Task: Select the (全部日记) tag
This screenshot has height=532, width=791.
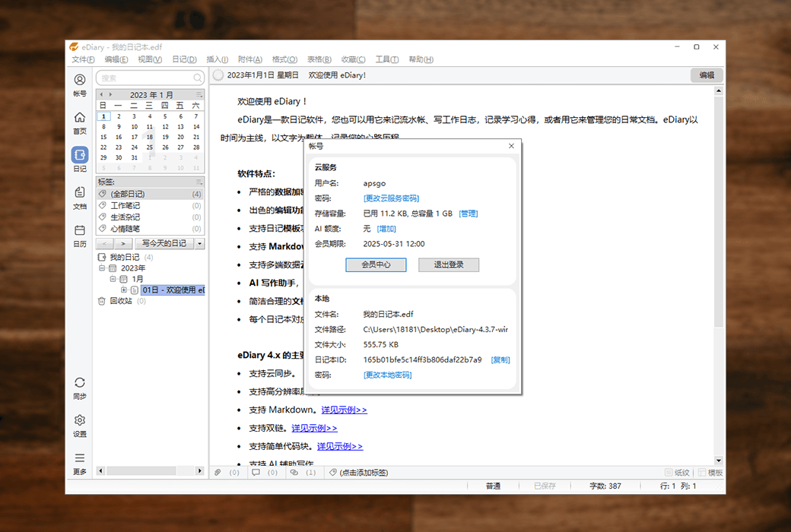Action: [x=150, y=194]
